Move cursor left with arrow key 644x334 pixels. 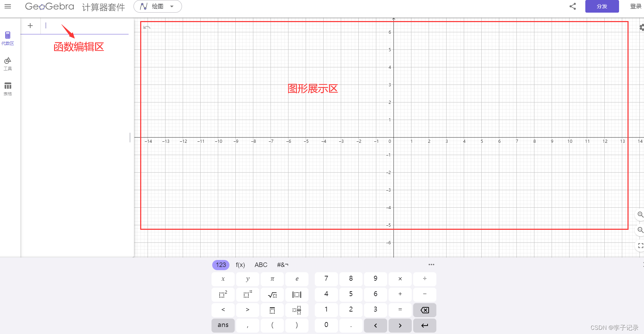click(x=376, y=325)
